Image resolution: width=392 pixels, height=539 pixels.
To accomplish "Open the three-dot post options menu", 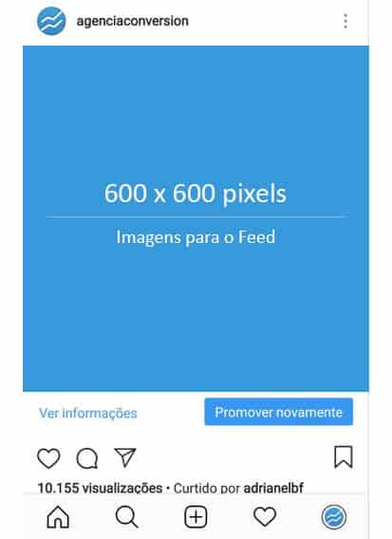I will (x=345, y=21).
